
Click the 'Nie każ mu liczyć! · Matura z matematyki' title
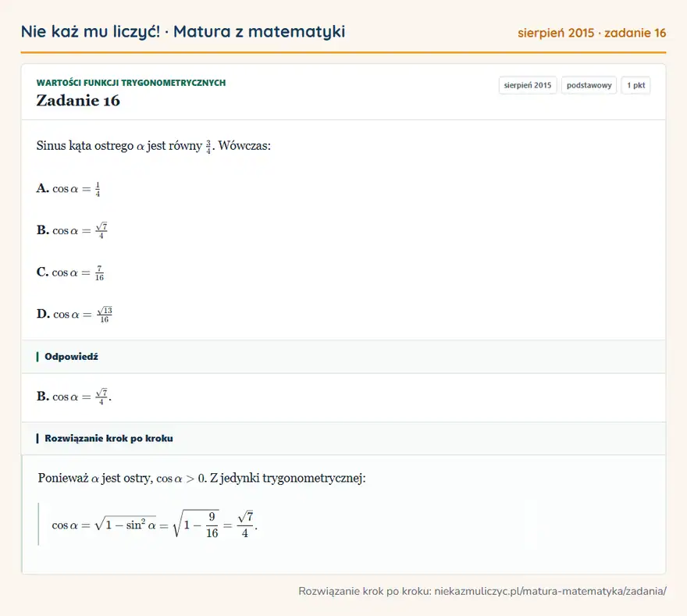[183, 31]
